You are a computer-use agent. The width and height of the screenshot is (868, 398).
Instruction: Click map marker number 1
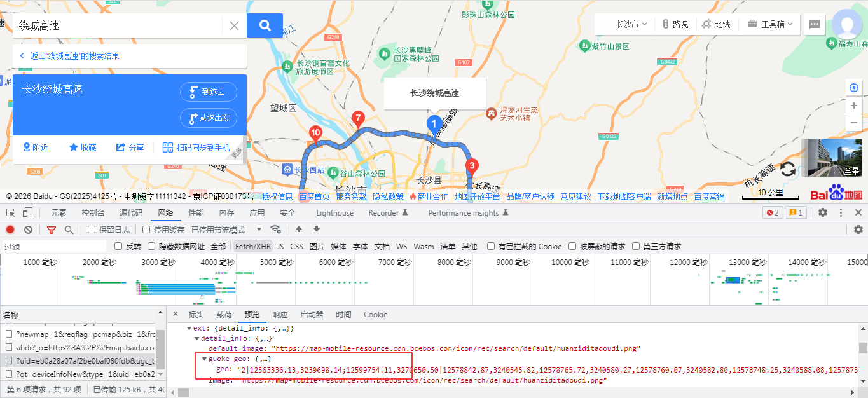coord(434,124)
